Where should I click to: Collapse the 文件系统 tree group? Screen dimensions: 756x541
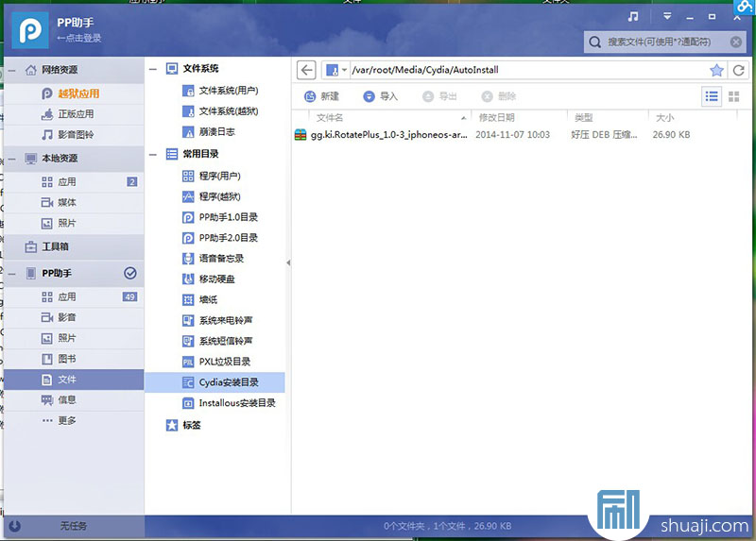click(x=154, y=69)
